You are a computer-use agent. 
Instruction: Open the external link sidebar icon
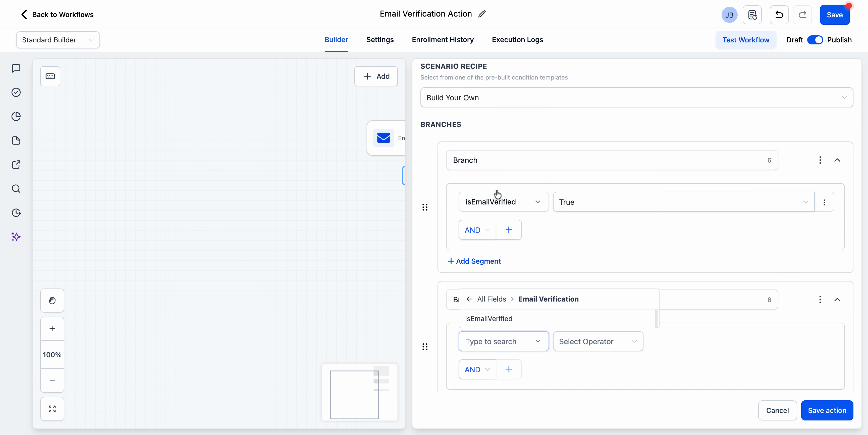coord(16,165)
